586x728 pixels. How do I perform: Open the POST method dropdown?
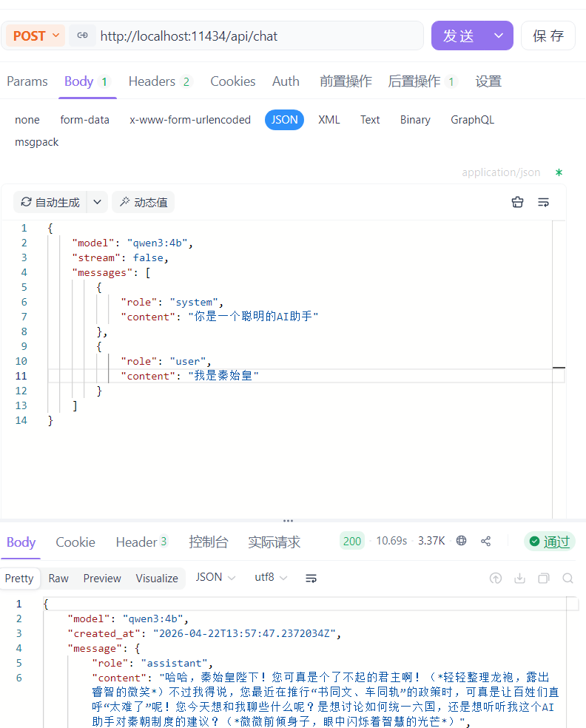[x=36, y=36]
